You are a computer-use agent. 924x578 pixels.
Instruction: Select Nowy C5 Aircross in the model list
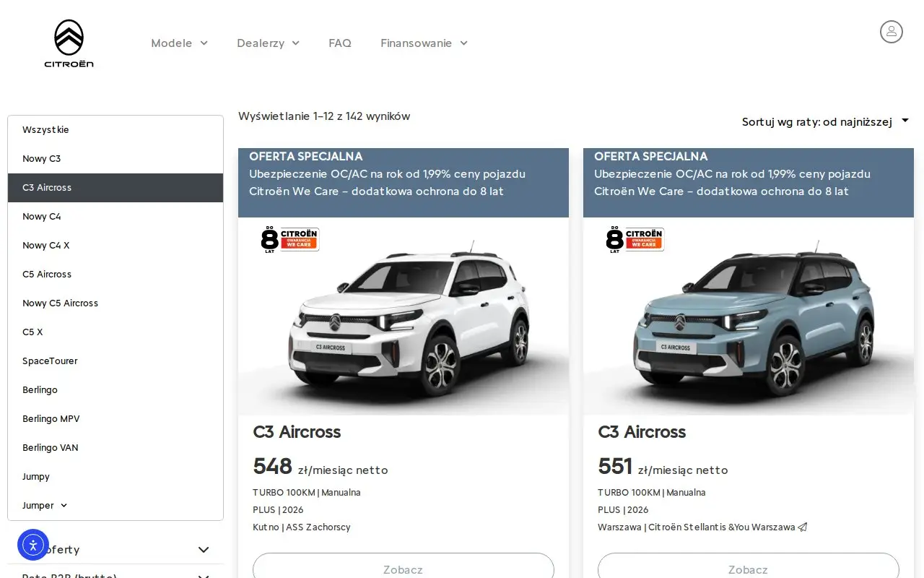(x=115, y=303)
